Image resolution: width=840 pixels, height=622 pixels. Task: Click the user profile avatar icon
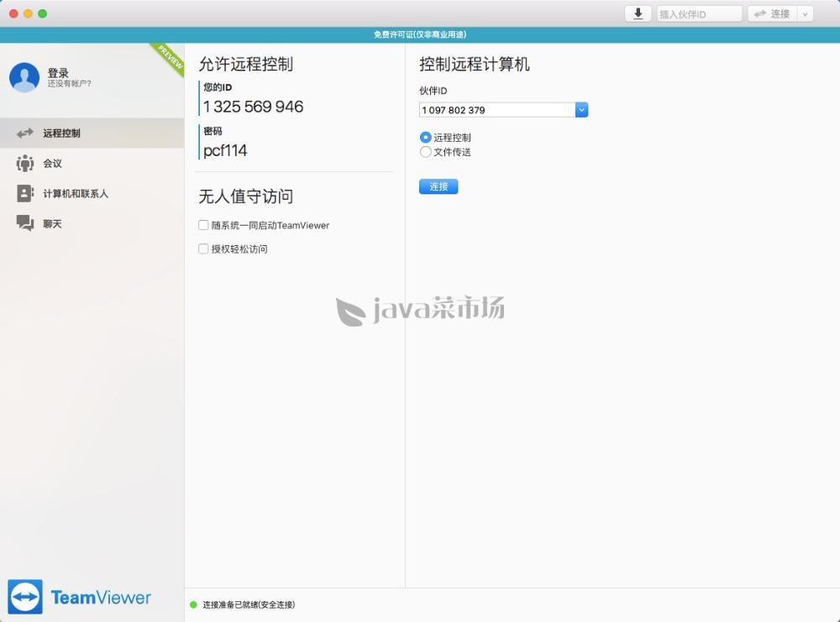pyautogui.click(x=24, y=77)
